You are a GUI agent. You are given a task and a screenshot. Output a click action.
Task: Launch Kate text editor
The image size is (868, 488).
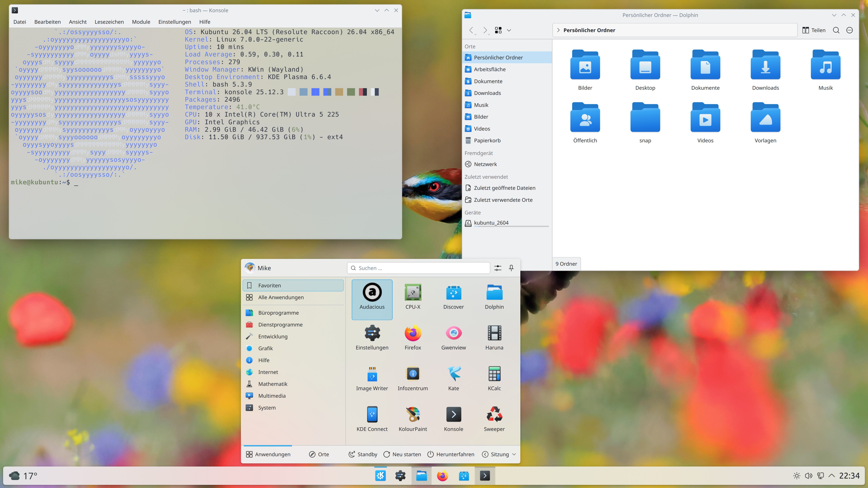click(453, 380)
